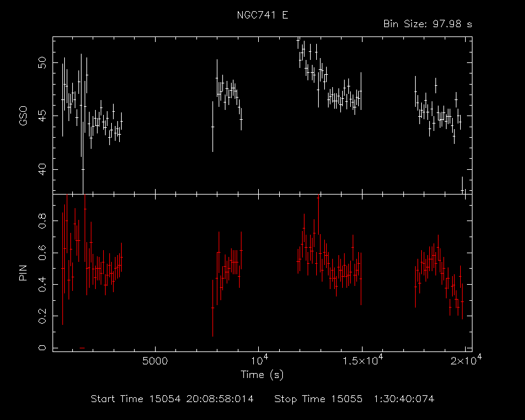The width and height of the screenshot is (525, 420).
Task: Click the 'Bin Size: 97.98 s' label
Action: coord(427,24)
